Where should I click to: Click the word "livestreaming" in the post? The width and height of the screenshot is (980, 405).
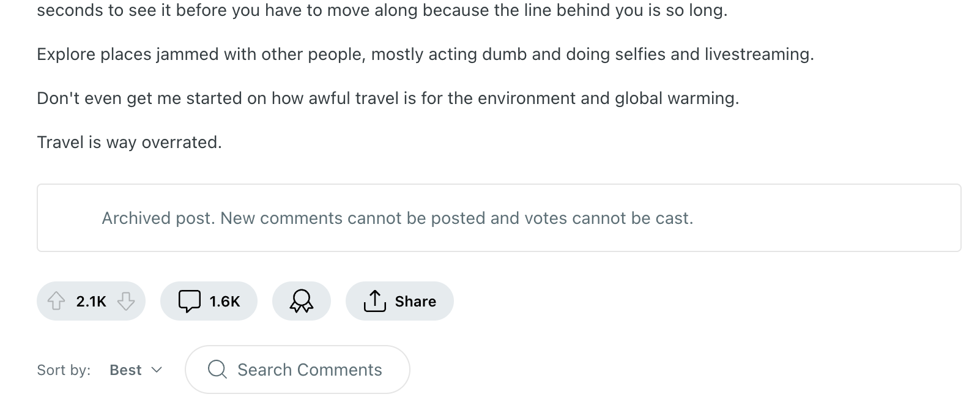(x=758, y=54)
